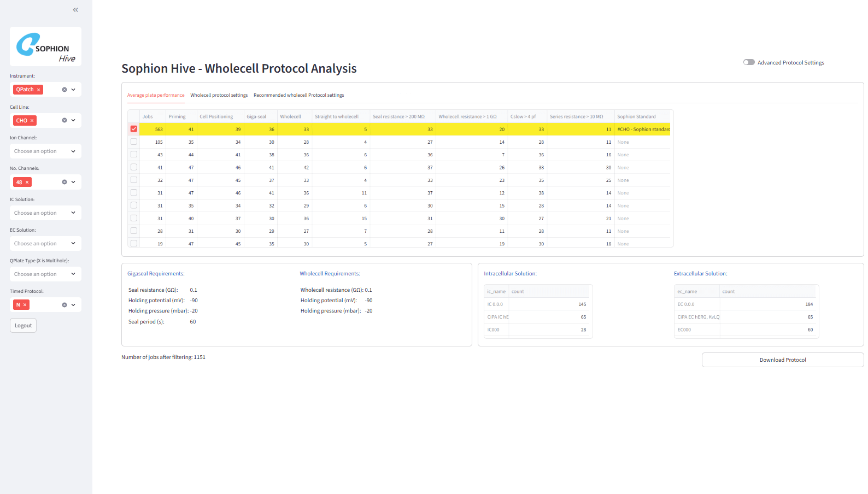Uncheck the highlighted 563 jobs row checkbox
The height and width of the screenshot is (494, 868).
[x=134, y=129]
